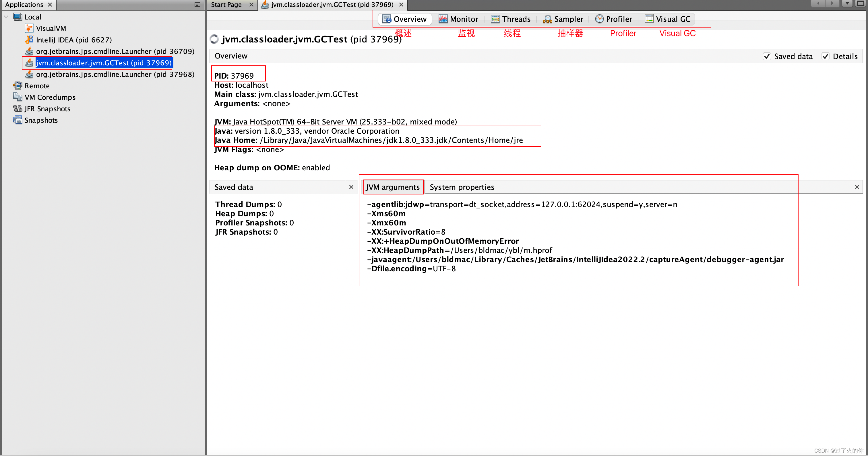The image size is (868, 456).
Task: Open the document list dropdown arrow
Action: pos(847,4)
